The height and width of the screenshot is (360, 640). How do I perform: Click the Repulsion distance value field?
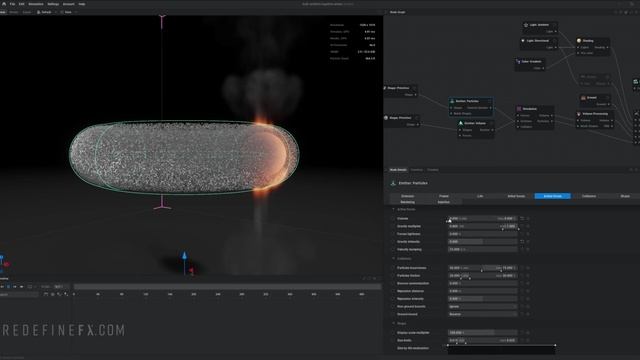[x=482, y=291]
